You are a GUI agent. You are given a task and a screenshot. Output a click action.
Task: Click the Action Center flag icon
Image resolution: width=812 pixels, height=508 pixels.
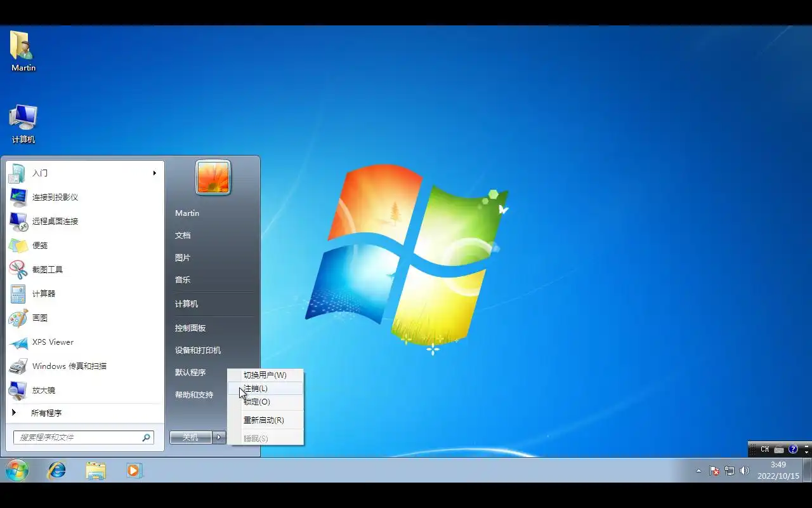pos(714,471)
